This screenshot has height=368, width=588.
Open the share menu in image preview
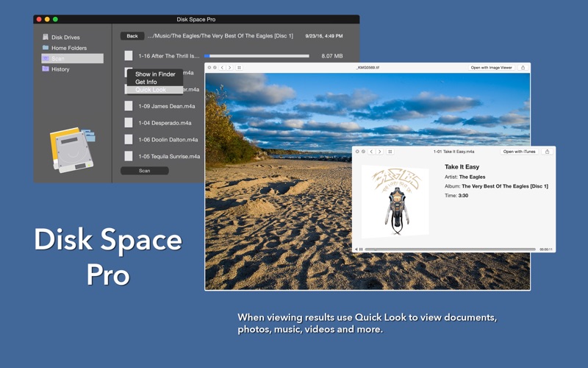click(x=523, y=68)
